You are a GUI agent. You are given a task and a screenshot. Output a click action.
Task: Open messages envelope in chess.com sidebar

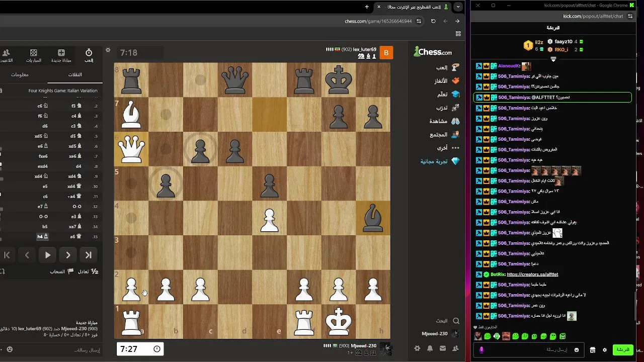coord(443,348)
